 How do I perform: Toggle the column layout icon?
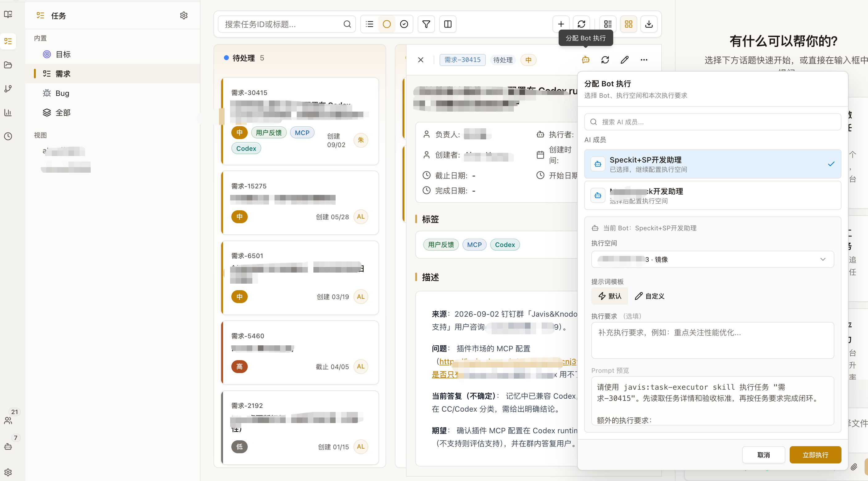448,24
